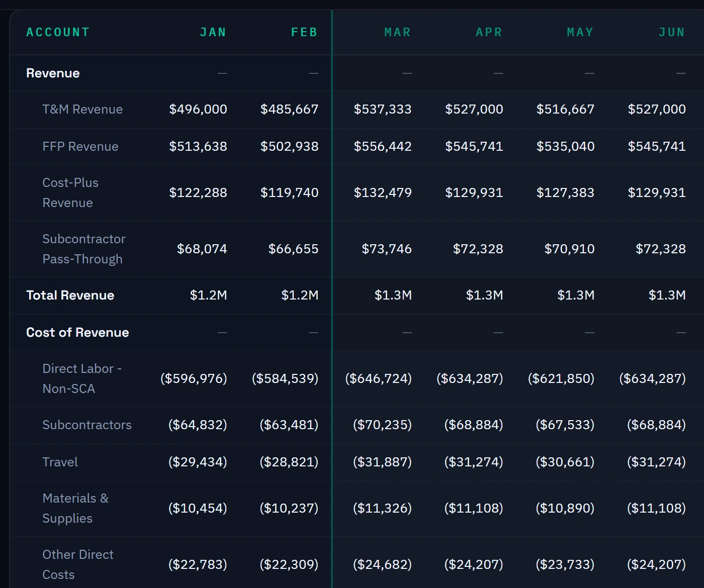Viewport: 704px width, 588px height.
Task: Click FFP Revenue March value $556,442
Action: [x=383, y=147]
